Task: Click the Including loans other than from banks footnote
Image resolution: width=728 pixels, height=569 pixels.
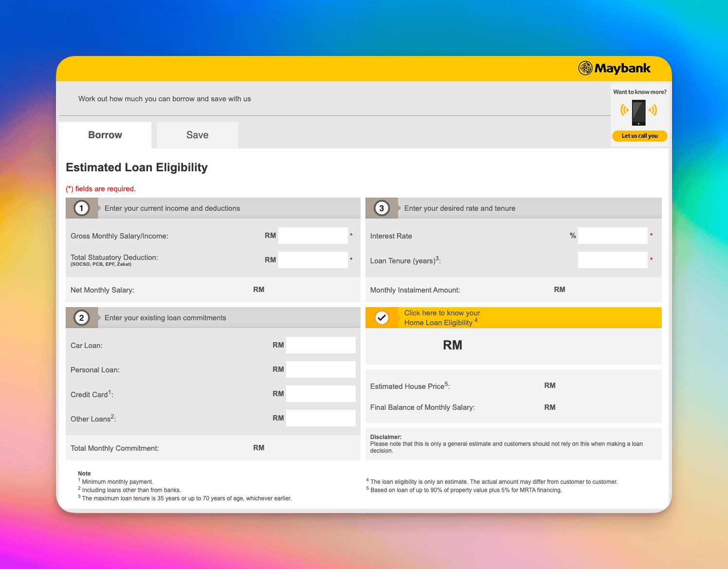Action: tap(129, 490)
